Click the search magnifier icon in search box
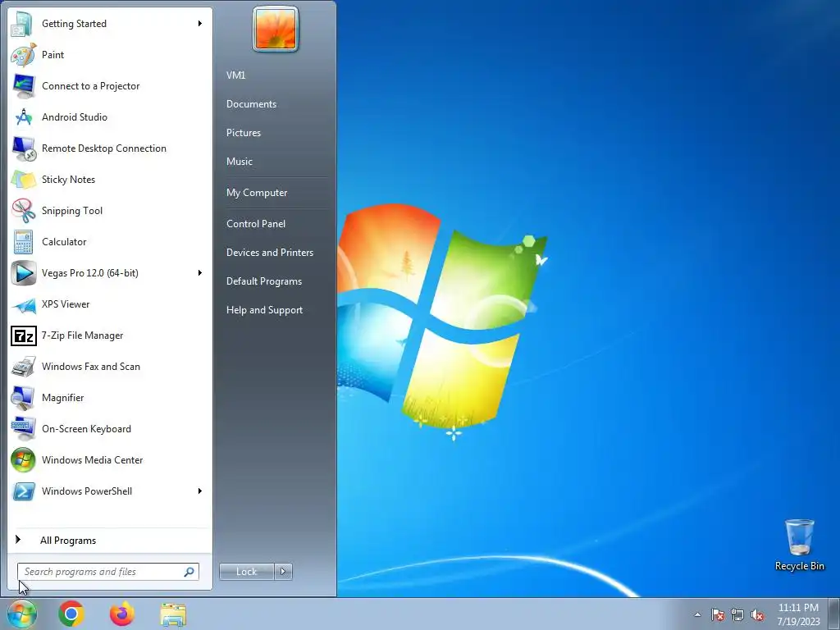The height and width of the screenshot is (630, 840). coord(189,572)
